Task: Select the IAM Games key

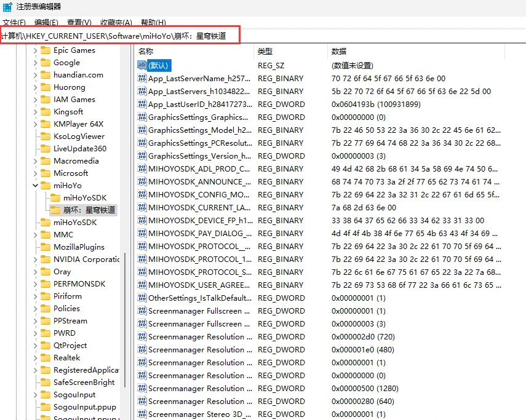Action: coord(74,100)
